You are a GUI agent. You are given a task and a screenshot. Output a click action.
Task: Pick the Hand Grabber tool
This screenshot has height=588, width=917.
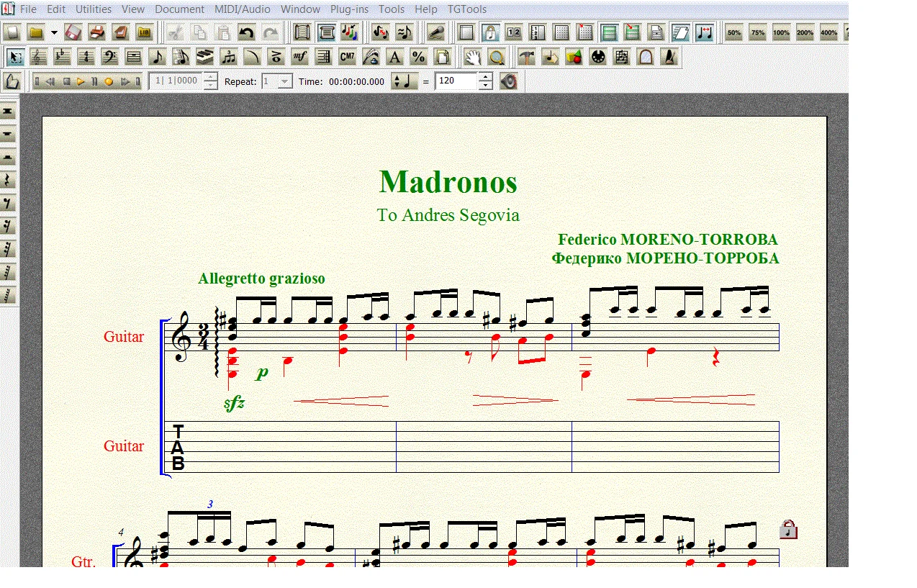472,57
